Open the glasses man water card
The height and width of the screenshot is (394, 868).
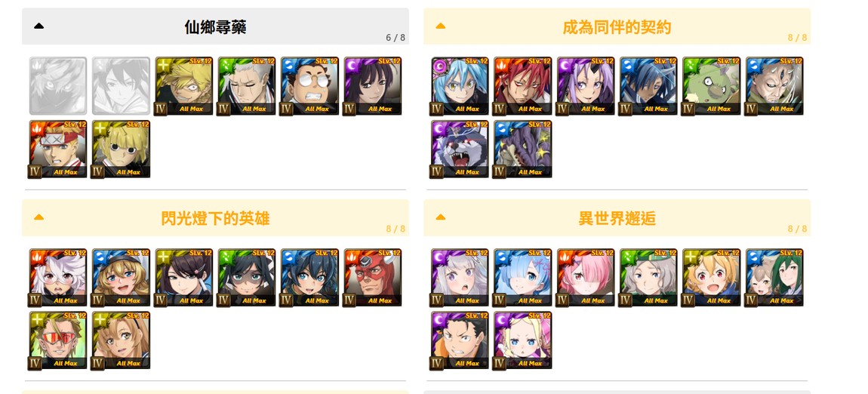coord(309,86)
